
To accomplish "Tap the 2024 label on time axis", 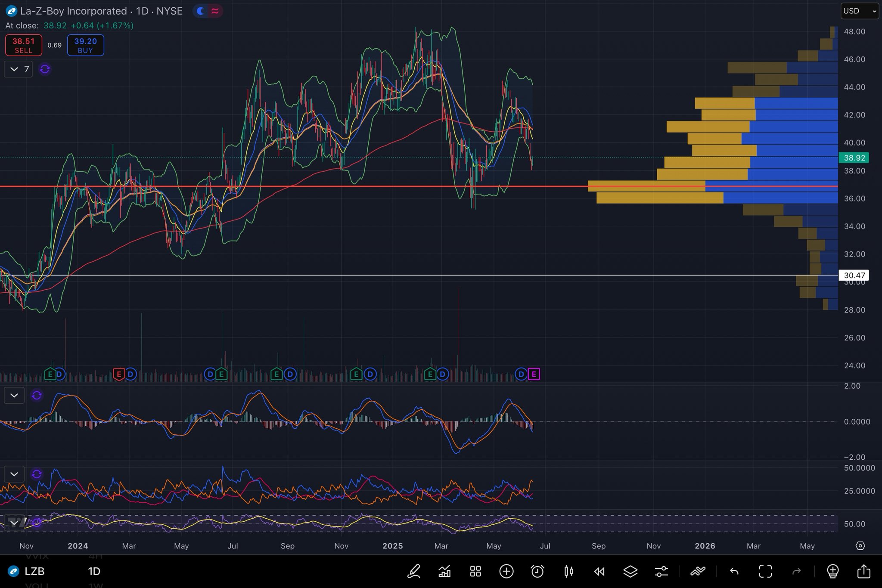I will pyautogui.click(x=78, y=546).
